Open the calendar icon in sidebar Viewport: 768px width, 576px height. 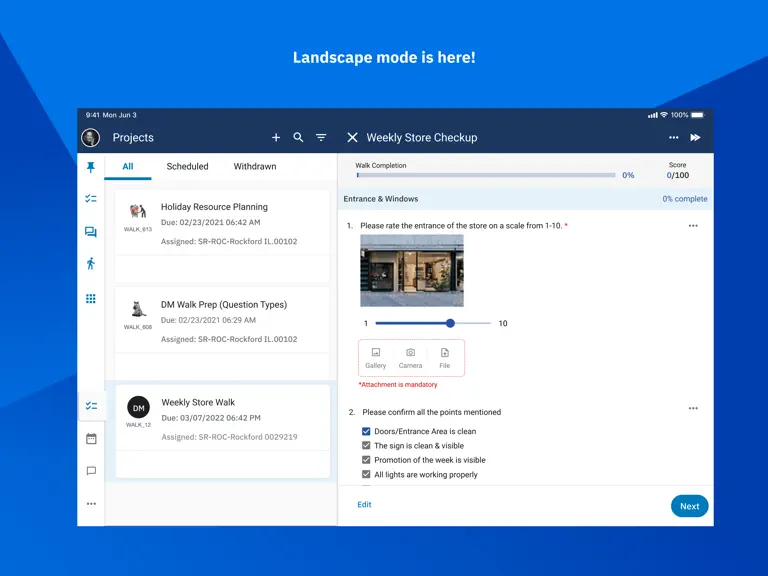click(91, 438)
